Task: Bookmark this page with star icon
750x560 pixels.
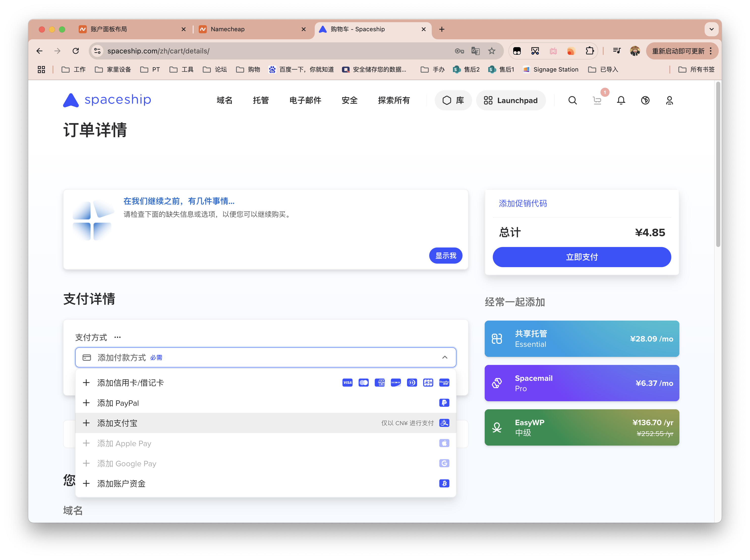Action: click(x=492, y=51)
